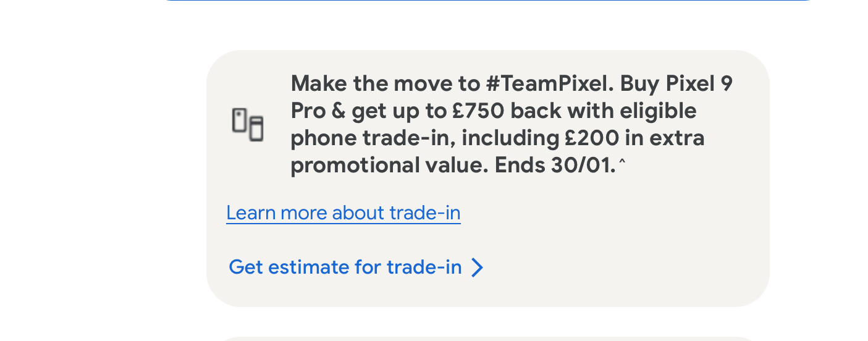The width and height of the screenshot is (868, 341).
Task: Click the £200 extra value amount
Action: (x=591, y=138)
